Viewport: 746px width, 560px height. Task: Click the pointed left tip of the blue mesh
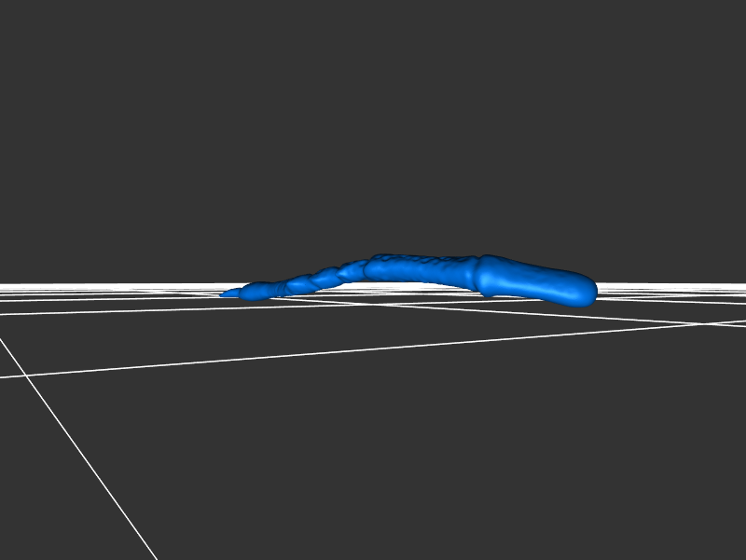[225, 295]
